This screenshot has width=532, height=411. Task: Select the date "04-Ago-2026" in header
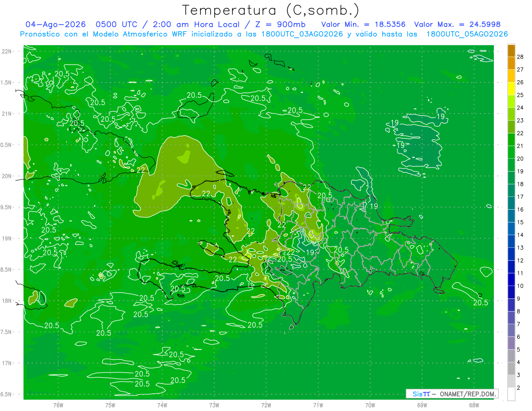tap(56, 24)
